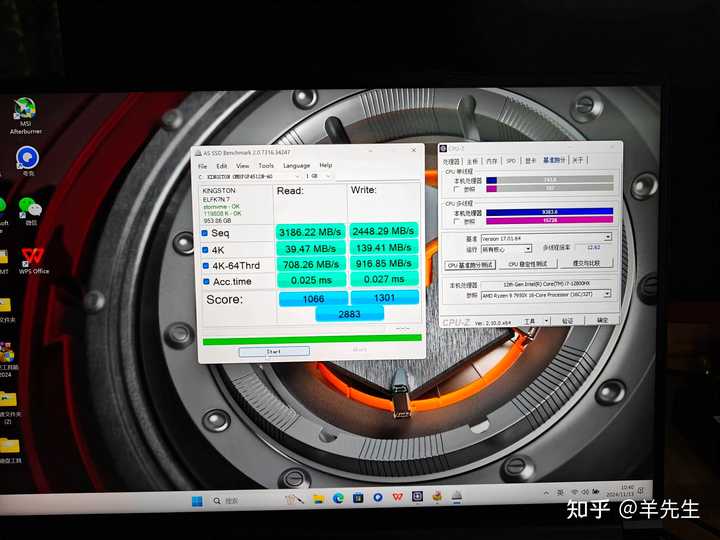Click the rightmost button at the CPU-Z window bottom
720x540 pixels.
pyautogui.click(x=602, y=320)
